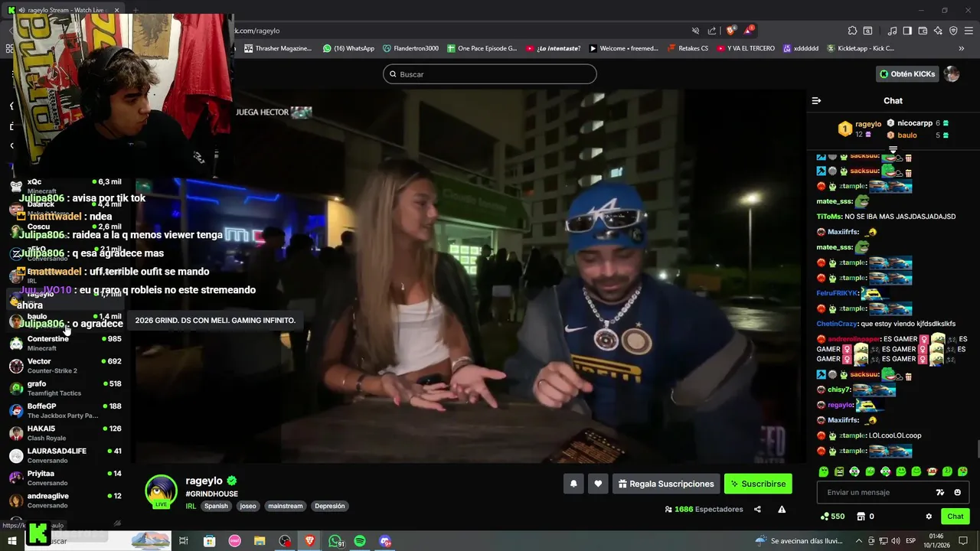Open the emoji picker in message box
This screenshot has width=980, height=551.
958,492
